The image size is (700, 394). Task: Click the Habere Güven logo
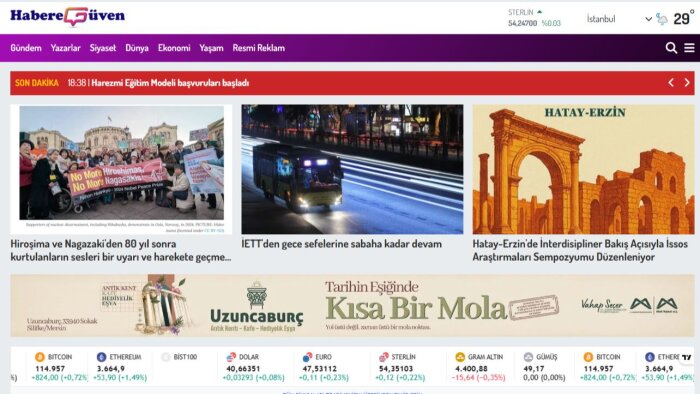[67, 17]
